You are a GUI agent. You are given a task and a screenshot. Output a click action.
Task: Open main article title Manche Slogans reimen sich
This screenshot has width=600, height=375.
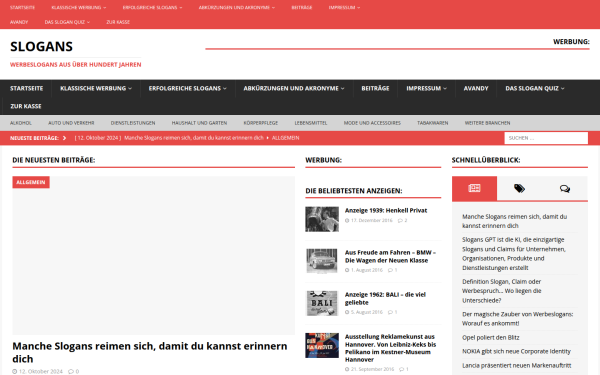tap(150, 352)
